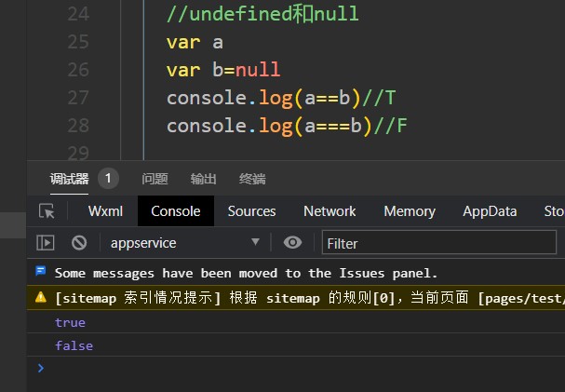Click the sitemap warning message text
The image size is (565, 392).
pos(310,298)
